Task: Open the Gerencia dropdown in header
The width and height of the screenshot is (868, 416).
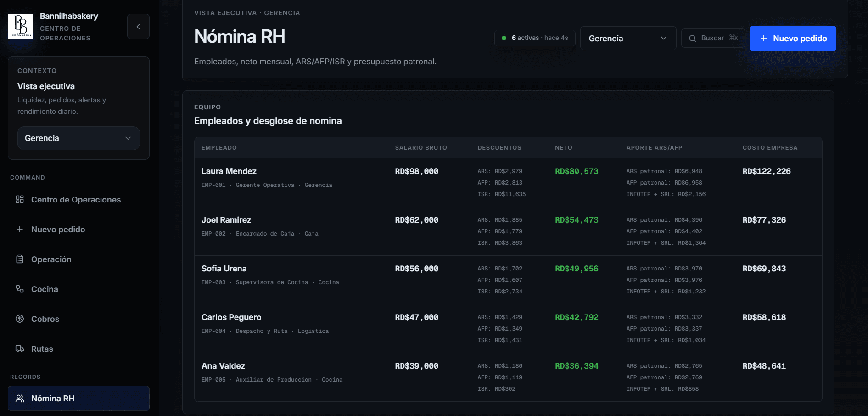Action: (628, 38)
